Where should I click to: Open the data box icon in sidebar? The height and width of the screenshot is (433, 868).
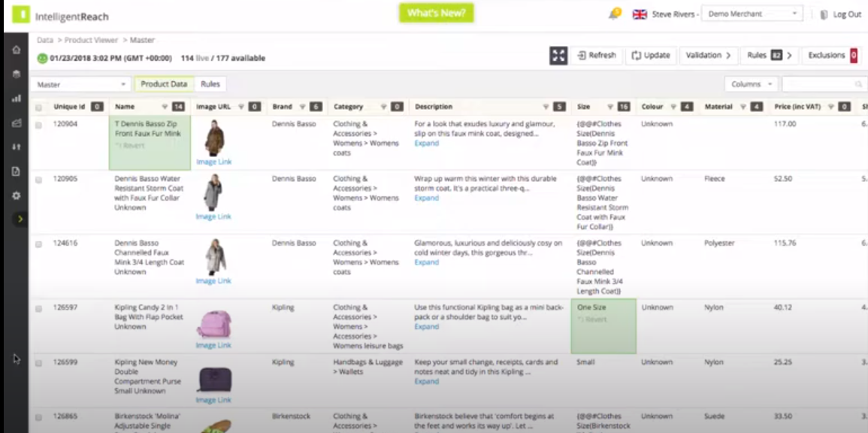pos(16,74)
